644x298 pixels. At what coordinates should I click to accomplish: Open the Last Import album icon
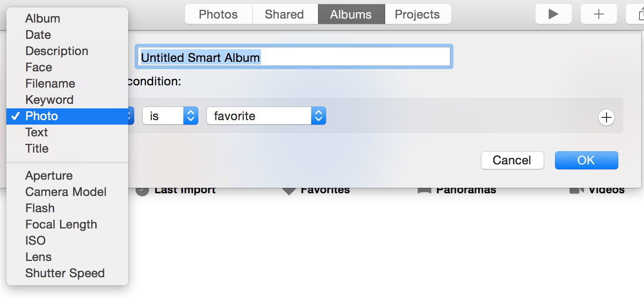pyautogui.click(x=142, y=190)
